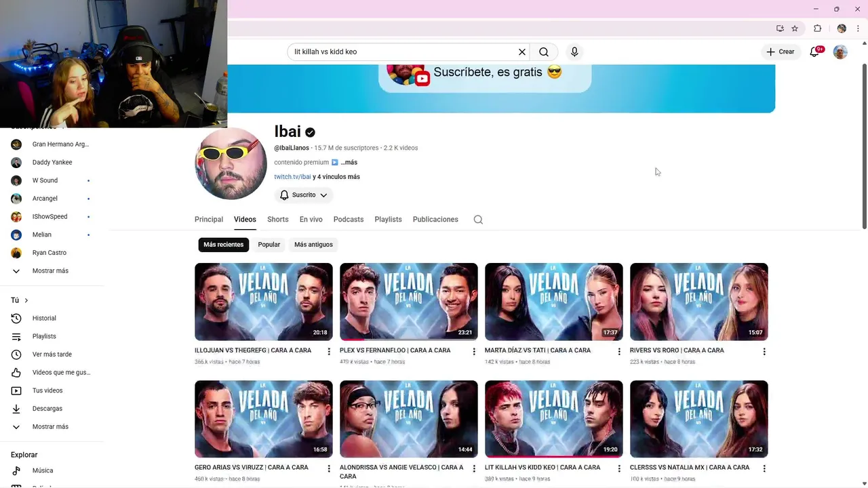Select the Popular filter chip

coord(269,245)
